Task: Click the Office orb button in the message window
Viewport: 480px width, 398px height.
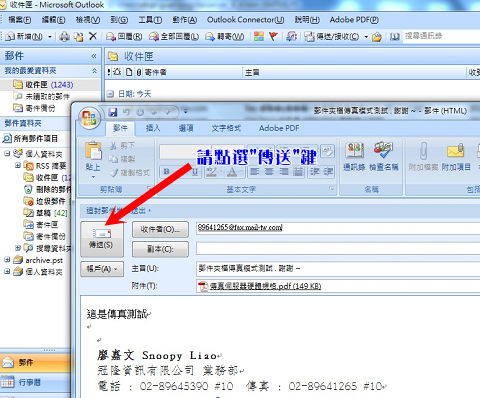Action: point(89,118)
